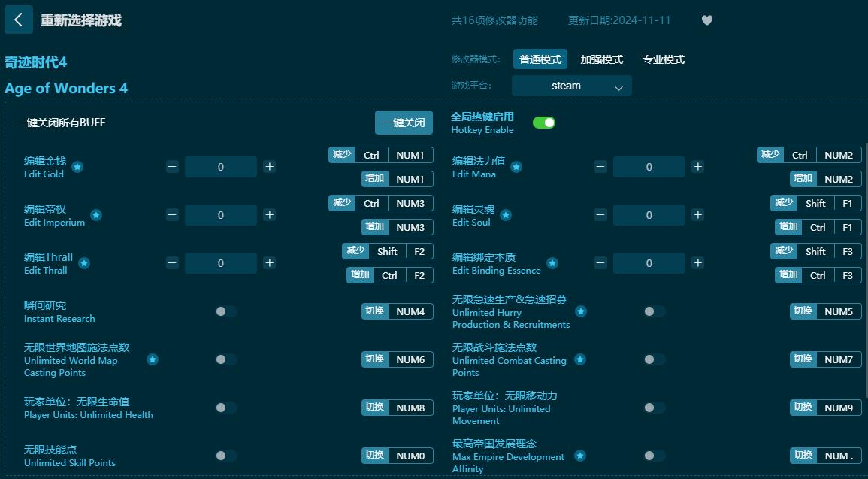
Task: Turn on Player Units Unlimited Health
Action: [x=223, y=408]
